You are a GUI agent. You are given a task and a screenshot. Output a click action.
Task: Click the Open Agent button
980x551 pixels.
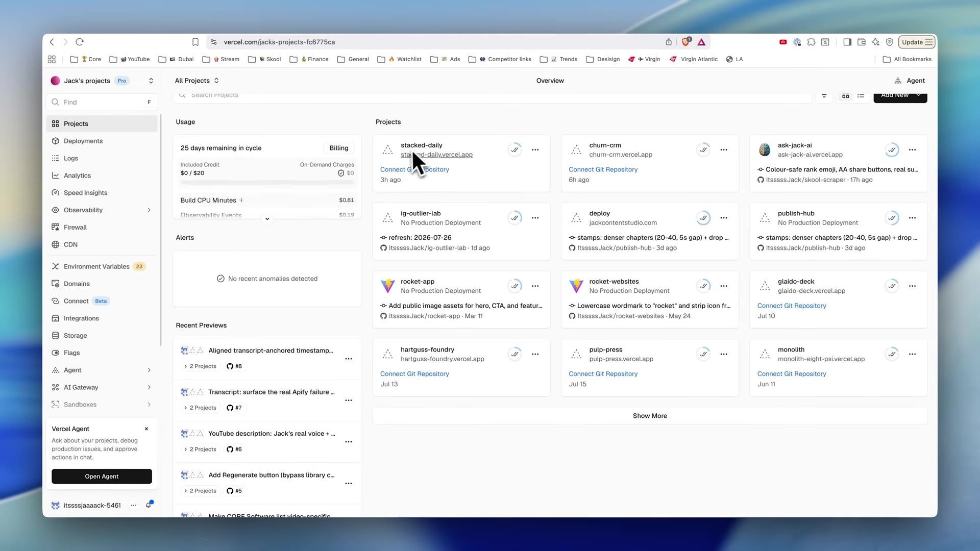(x=102, y=477)
